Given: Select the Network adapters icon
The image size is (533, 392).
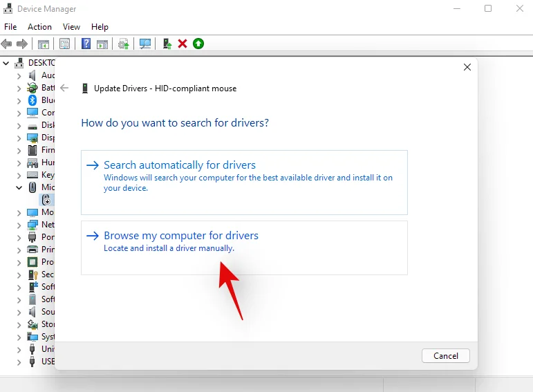Looking at the screenshot, I should pos(32,225).
